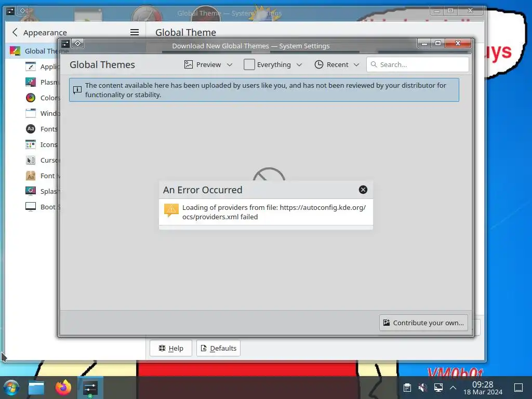The width and height of the screenshot is (532, 399).
Task: Click the Global Themes heading in dialog
Action: 102,64
